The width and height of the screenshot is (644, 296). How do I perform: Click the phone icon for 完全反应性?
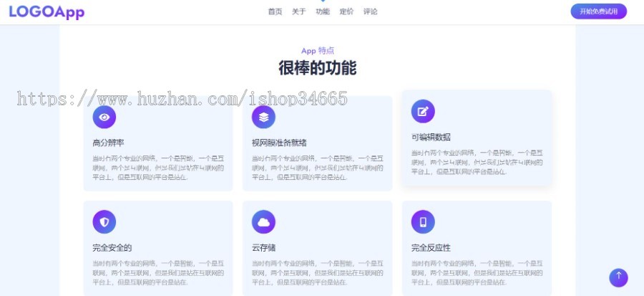(423, 222)
